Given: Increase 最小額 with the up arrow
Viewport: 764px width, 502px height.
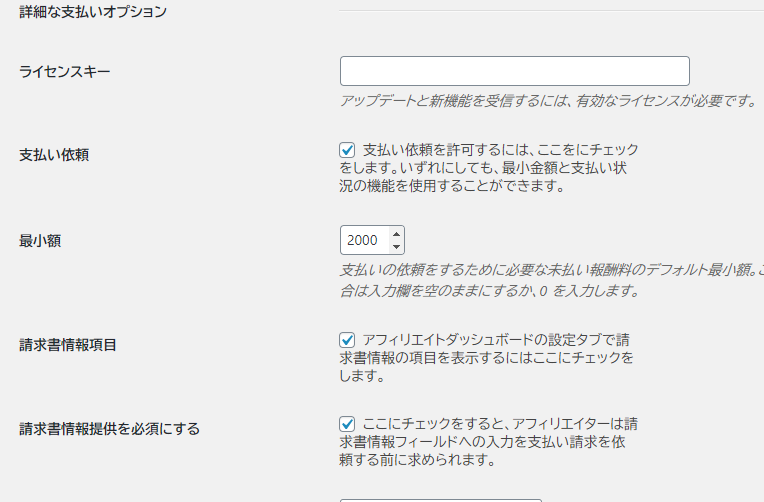Looking at the screenshot, I should tap(397, 234).
